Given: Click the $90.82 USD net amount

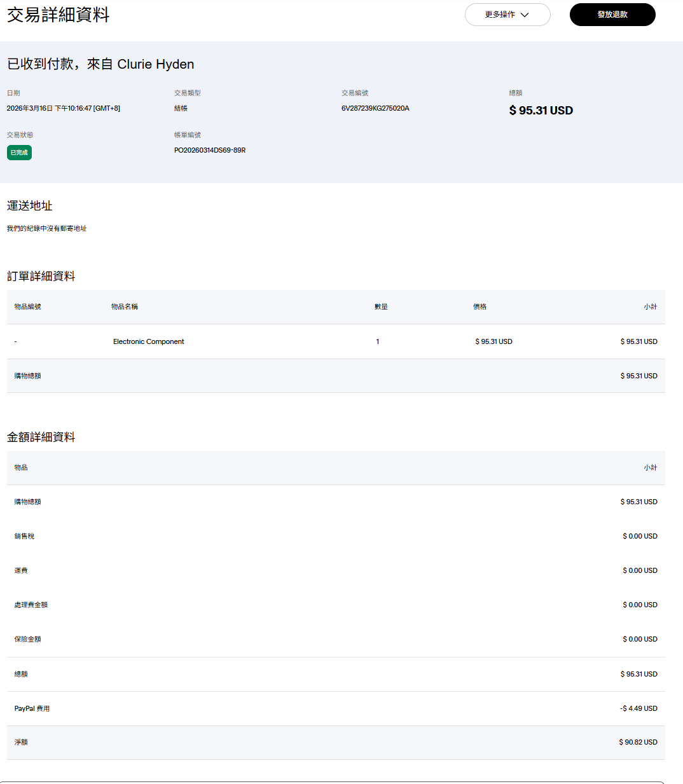Looking at the screenshot, I should pyautogui.click(x=638, y=742).
